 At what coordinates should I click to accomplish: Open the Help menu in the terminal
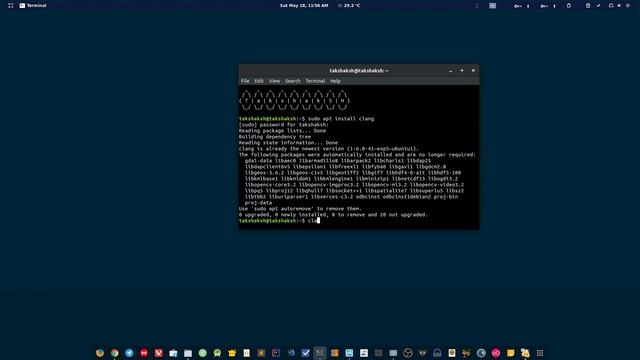(335, 81)
